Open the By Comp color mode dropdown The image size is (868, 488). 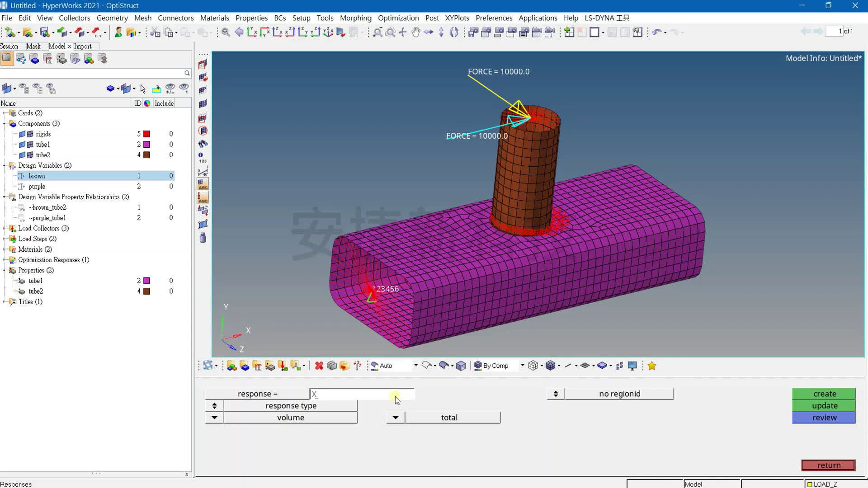click(x=523, y=365)
